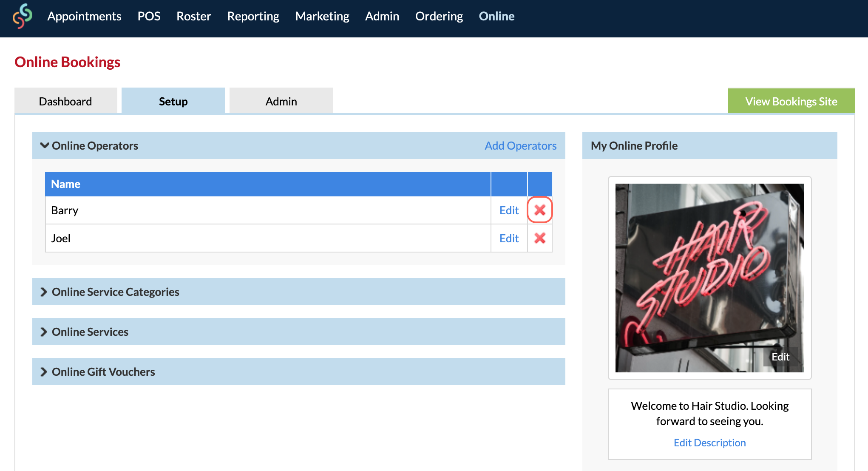Screen dimensions: 868x471
Task: Click the swirl logo icon in the top bar
Action: pyautogui.click(x=22, y=16)
